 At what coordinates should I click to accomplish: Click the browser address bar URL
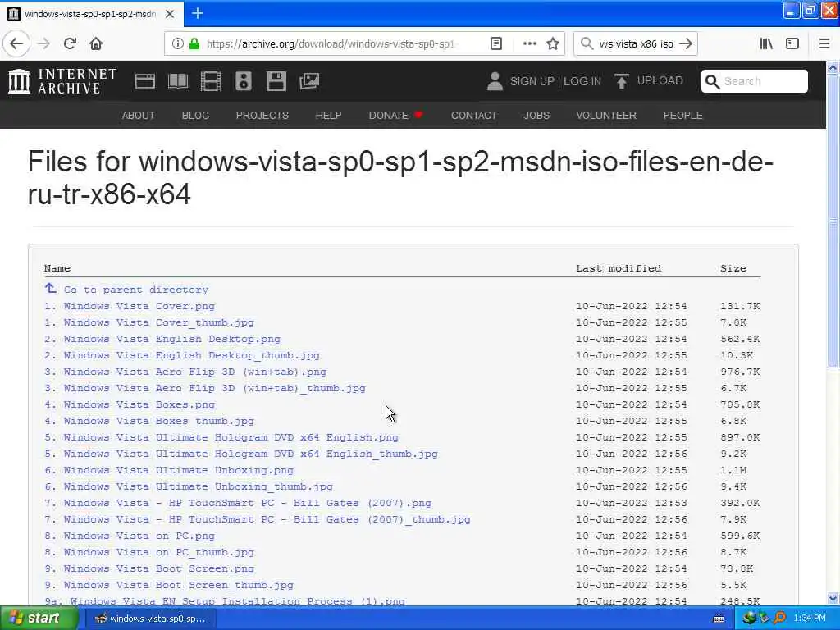click(331, 44)
